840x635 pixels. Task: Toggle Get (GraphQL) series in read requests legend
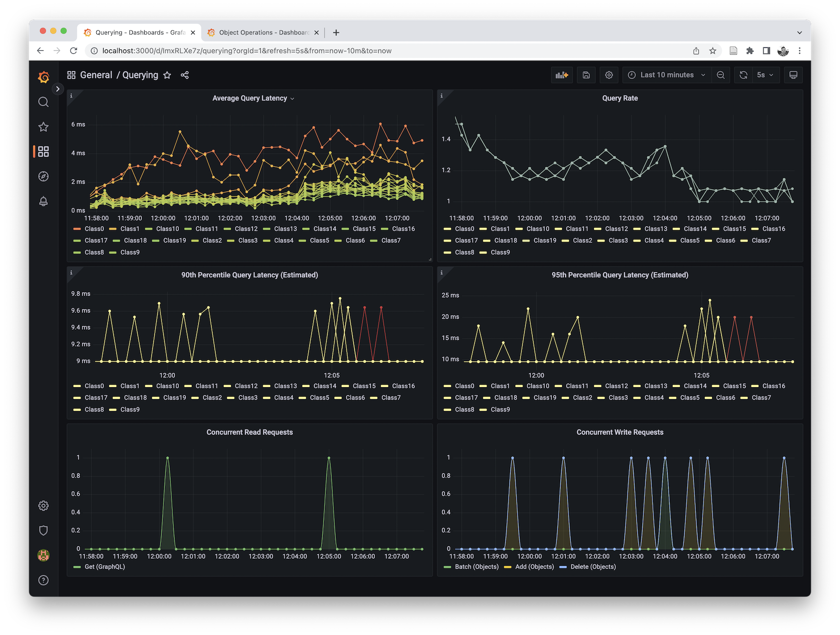[104, 567]
